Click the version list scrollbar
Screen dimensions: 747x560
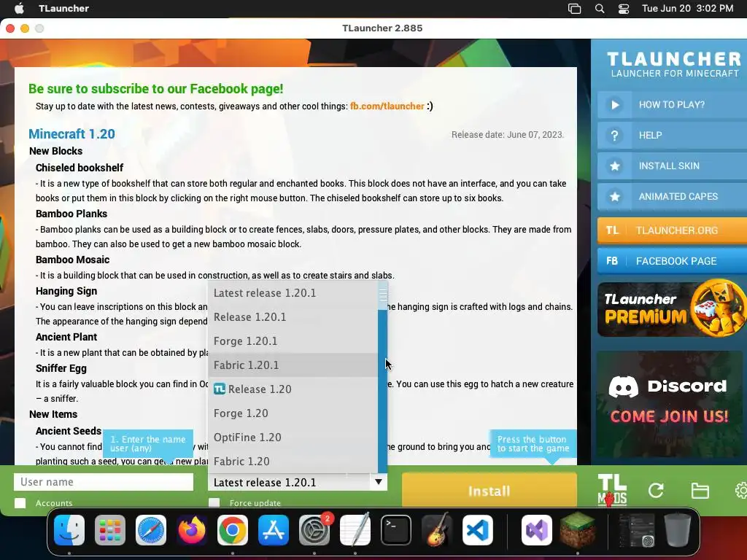tap(382, 377)
